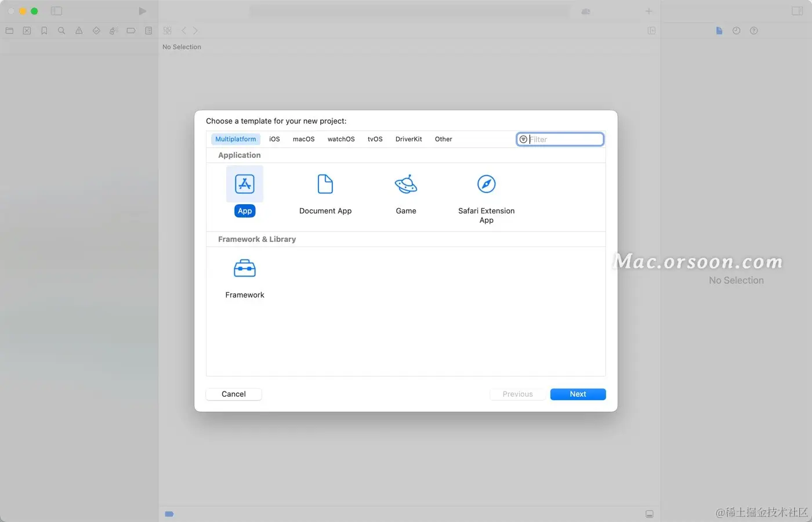Click the cloud status icon in the toolbar
Image resolution: width=812 pixels, height=522 pixels.
click(586, 12)
